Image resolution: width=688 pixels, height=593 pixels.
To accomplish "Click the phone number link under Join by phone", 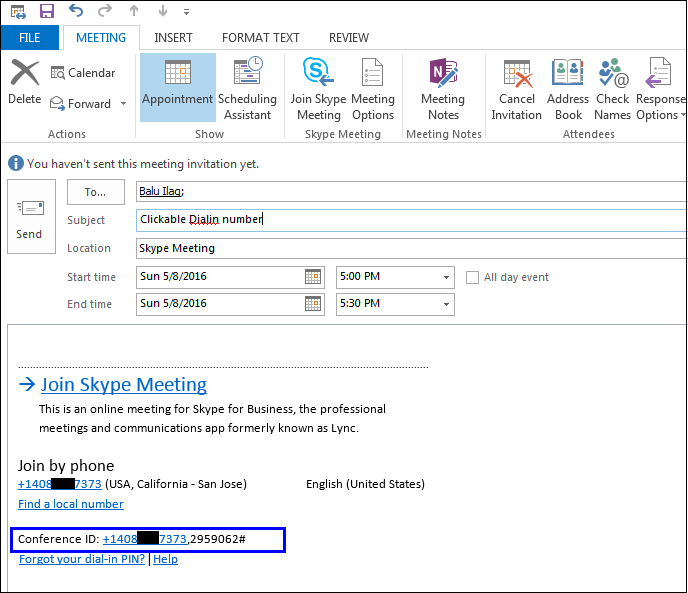I will point(60,484).
